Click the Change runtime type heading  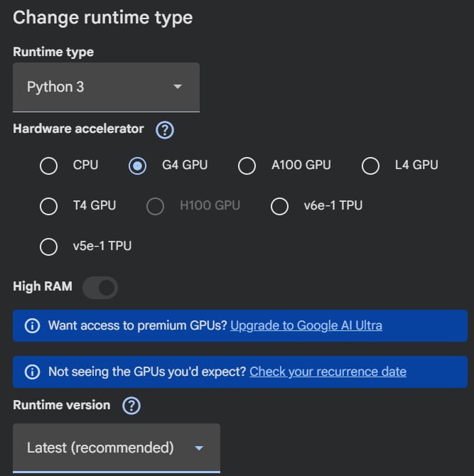pos(102,18)
